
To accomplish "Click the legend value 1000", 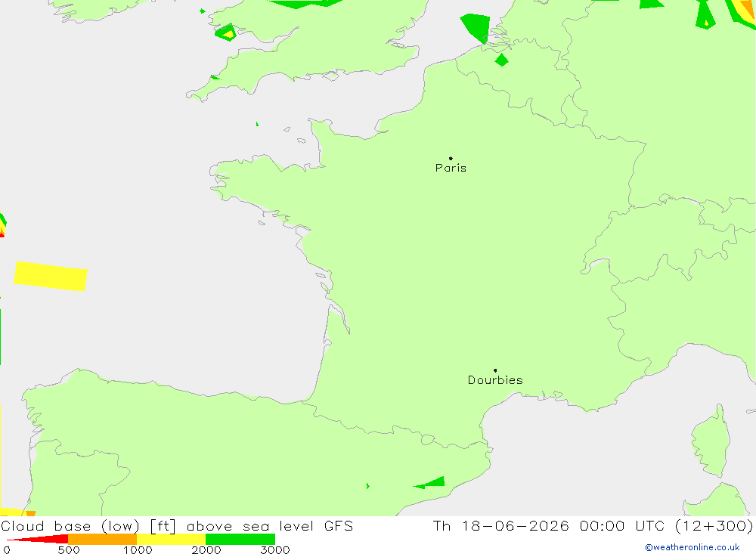I will (x=138, y=549).
